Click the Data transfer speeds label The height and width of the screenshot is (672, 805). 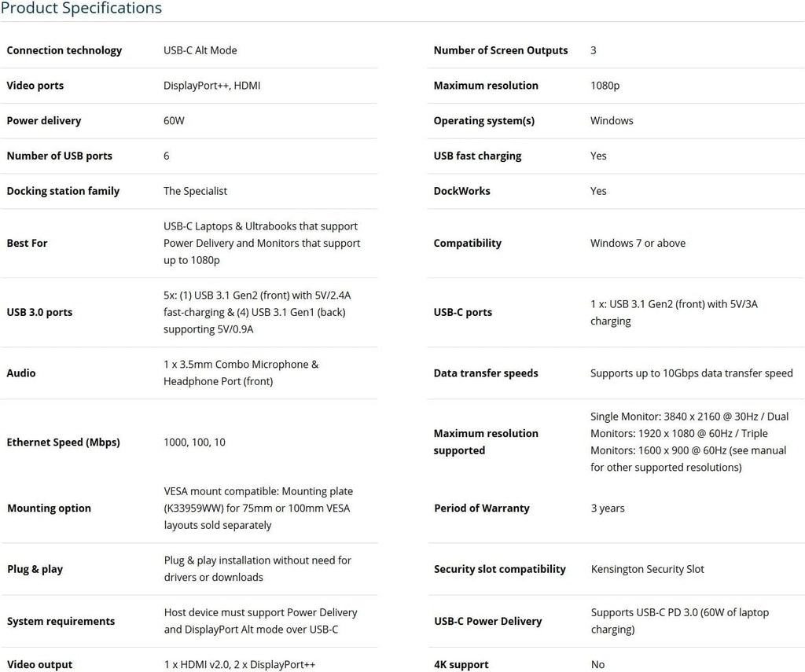(x=486, y=373)
